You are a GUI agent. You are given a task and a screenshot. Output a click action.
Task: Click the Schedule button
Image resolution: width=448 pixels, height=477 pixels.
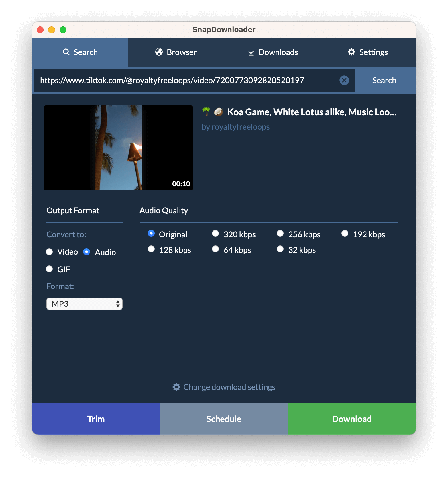coord(224,419)
